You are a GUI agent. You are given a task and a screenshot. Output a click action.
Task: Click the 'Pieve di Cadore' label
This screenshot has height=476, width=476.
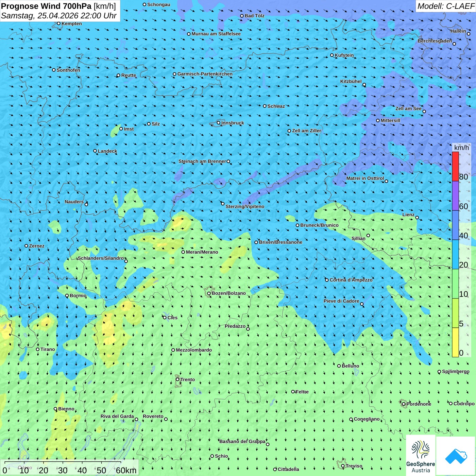click(x=341, y=301)
